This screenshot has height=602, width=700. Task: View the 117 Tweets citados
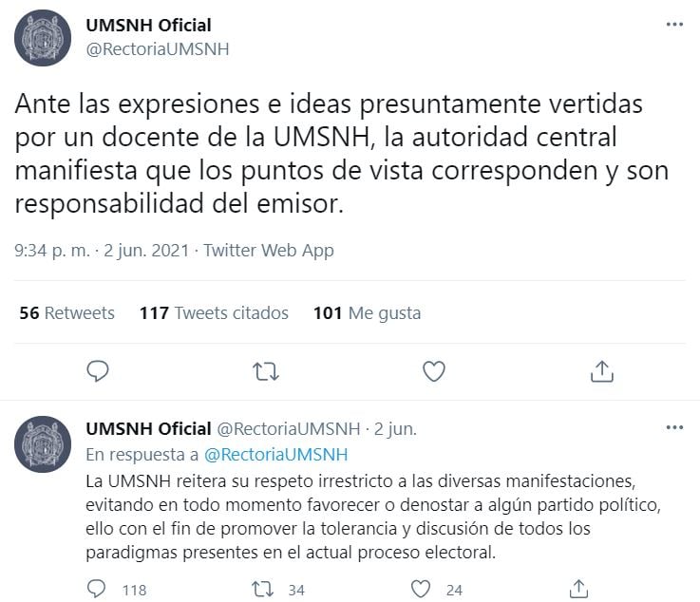pos(214,313)
